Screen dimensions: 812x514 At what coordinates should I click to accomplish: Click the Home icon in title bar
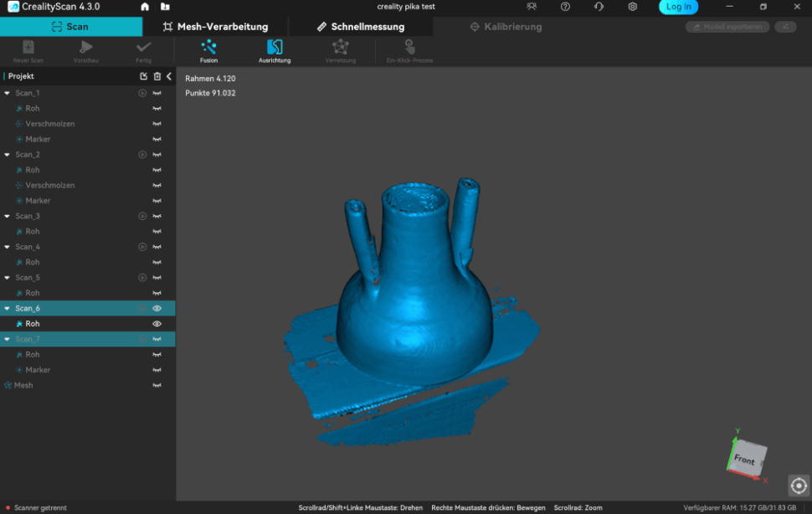[145, 7]
